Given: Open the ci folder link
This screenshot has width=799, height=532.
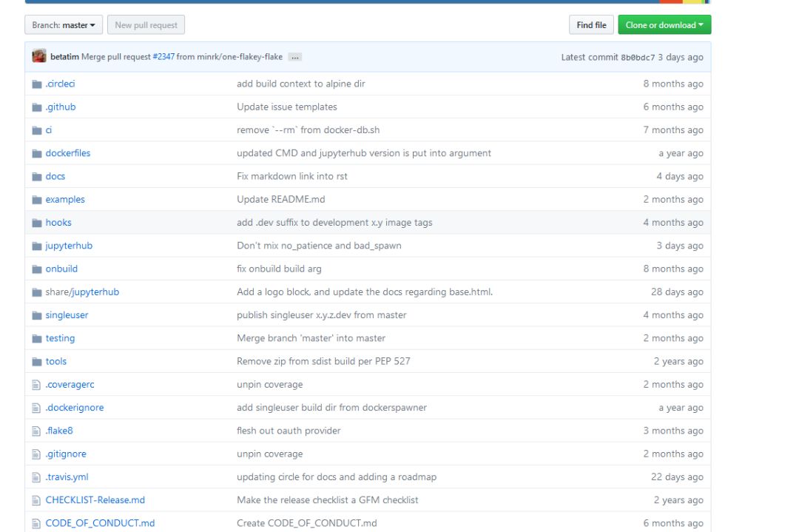Looking at the screenshot, I should (48, 130).
